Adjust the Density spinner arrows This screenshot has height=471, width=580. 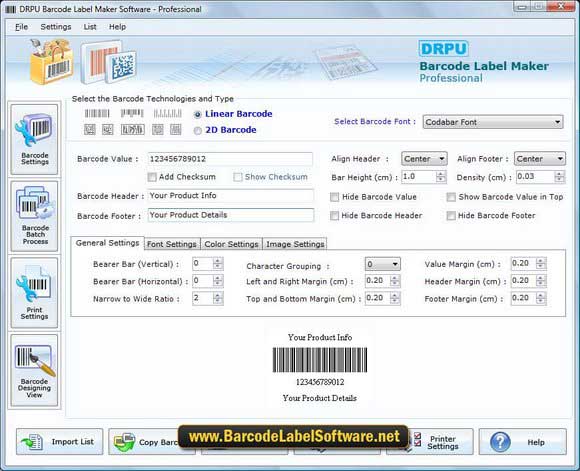pos(559,177)
